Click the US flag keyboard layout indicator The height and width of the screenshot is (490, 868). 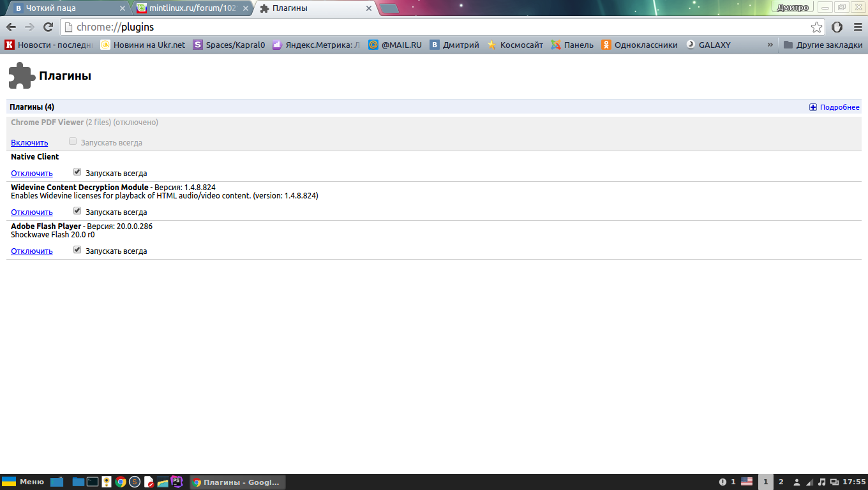746,482
